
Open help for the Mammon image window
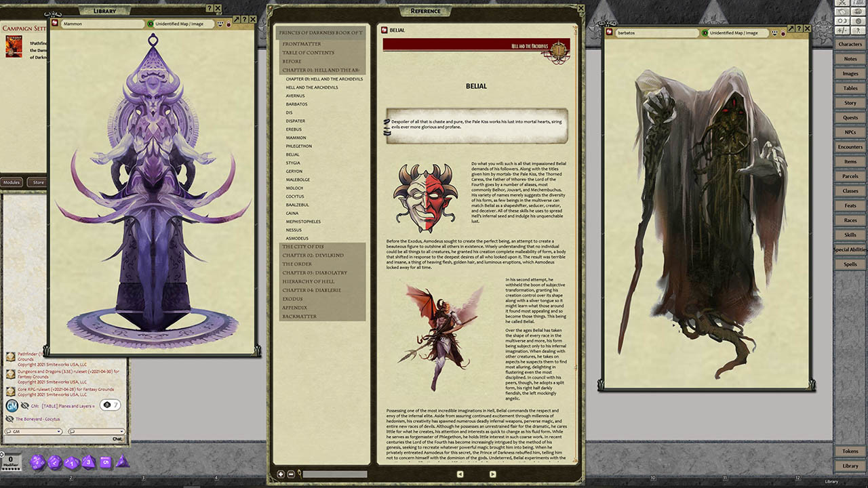245,19
